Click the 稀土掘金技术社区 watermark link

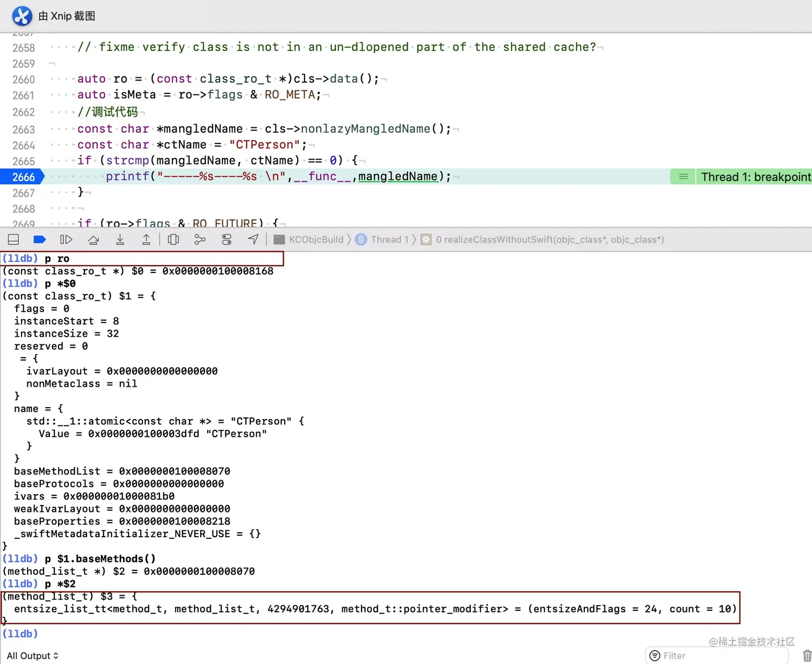[x=752, y=641]
